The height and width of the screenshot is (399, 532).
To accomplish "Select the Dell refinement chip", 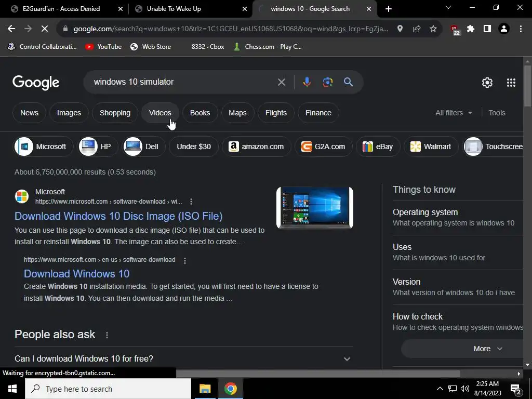I will point(144,147).
